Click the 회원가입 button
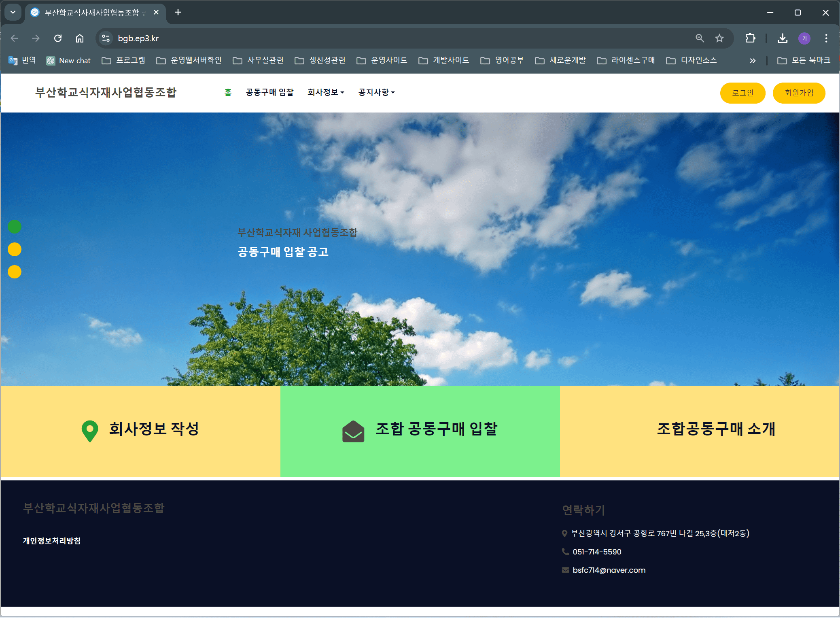This screenshot has height=618, width=840. pyautogui.click(x=798, y=92)
